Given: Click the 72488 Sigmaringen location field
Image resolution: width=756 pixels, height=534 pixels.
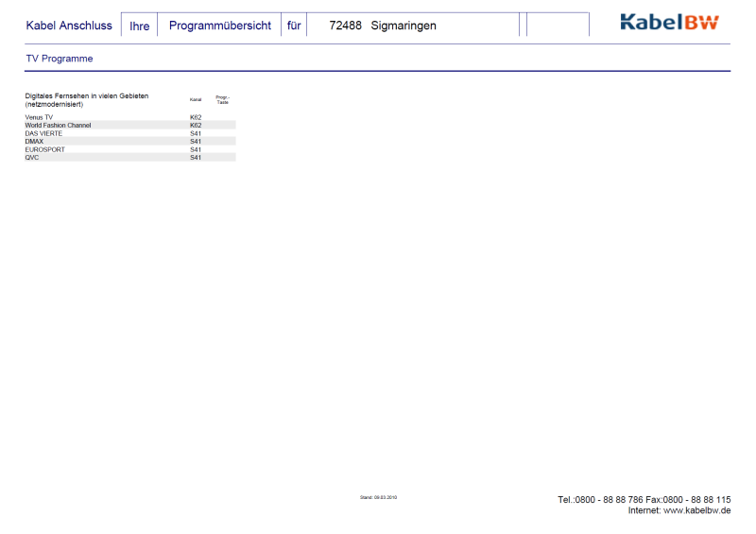Looking at the screenshot, I should click(383, 26).
